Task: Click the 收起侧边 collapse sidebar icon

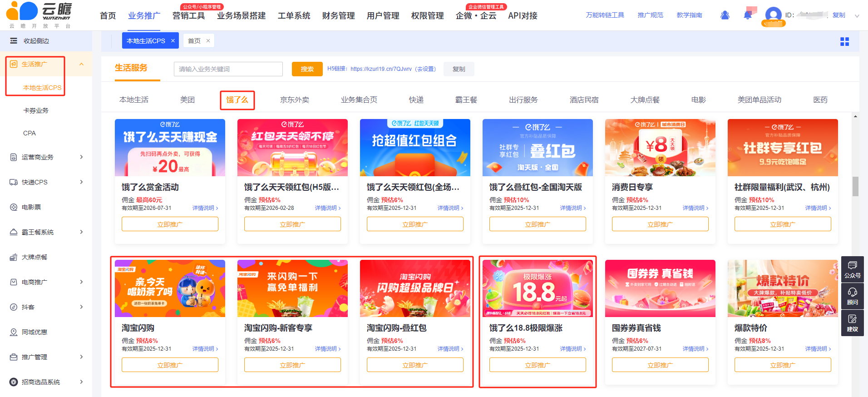Action: 14,41
